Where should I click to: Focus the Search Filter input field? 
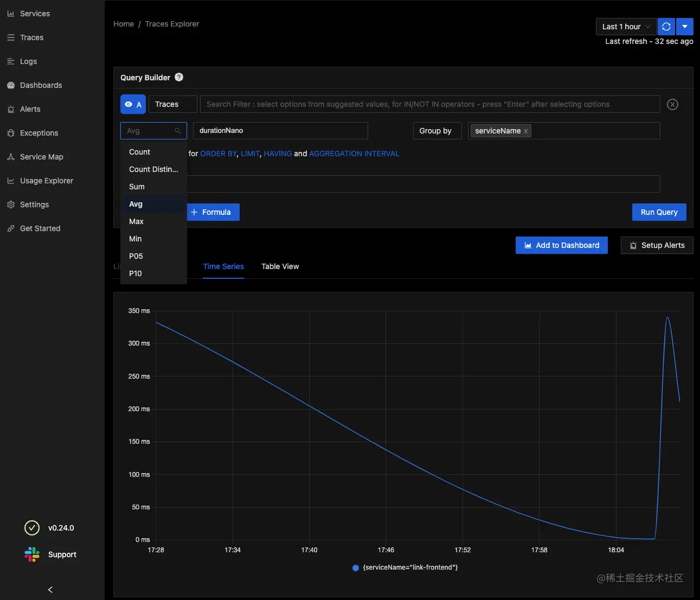click(x=430, y=104)
